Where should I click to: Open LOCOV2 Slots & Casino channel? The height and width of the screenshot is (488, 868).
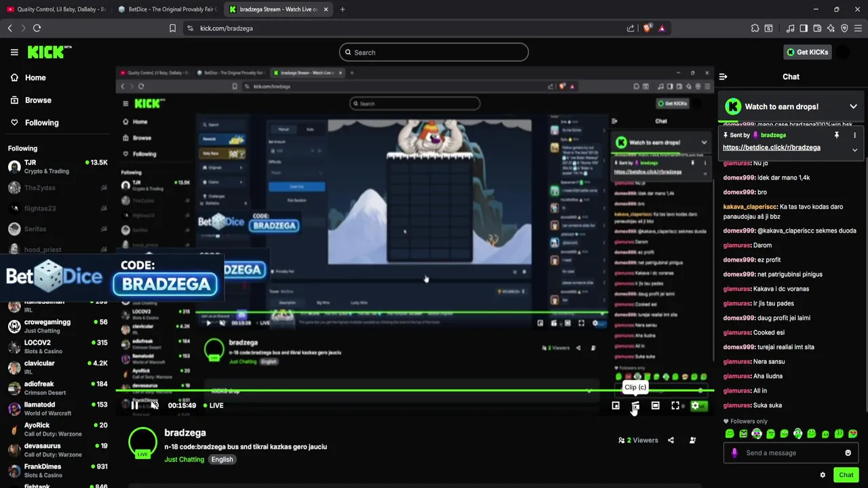click(x=58, y=346)
